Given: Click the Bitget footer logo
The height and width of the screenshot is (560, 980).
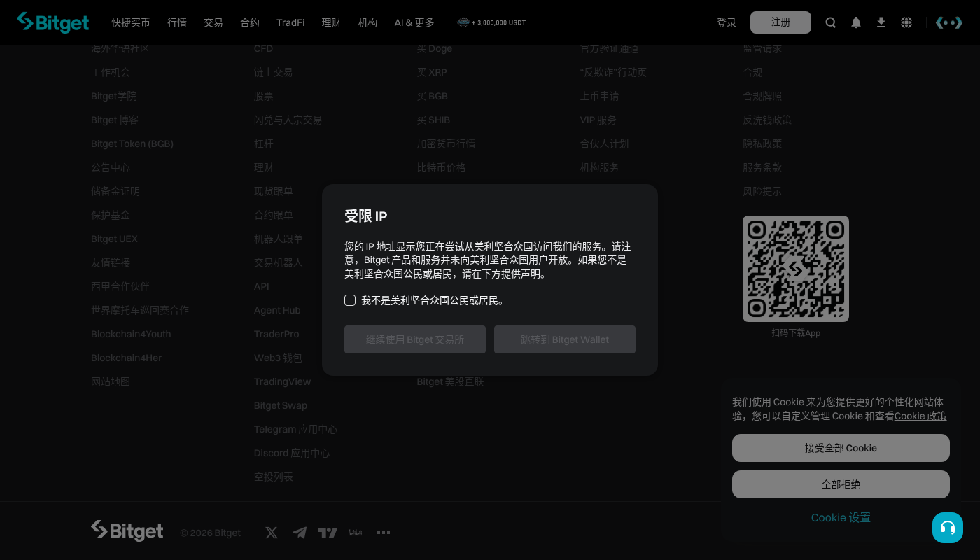Looking at the screenshot, I should tap(127, 531).
